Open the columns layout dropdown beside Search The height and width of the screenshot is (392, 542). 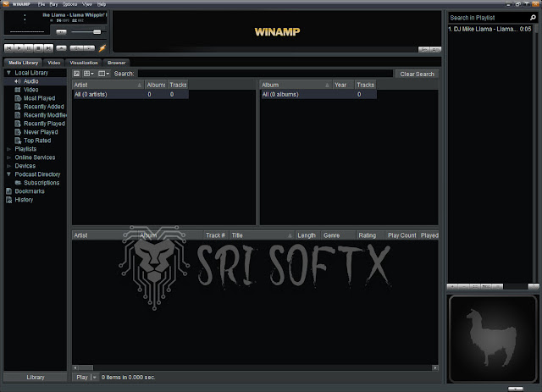point(103,74)
